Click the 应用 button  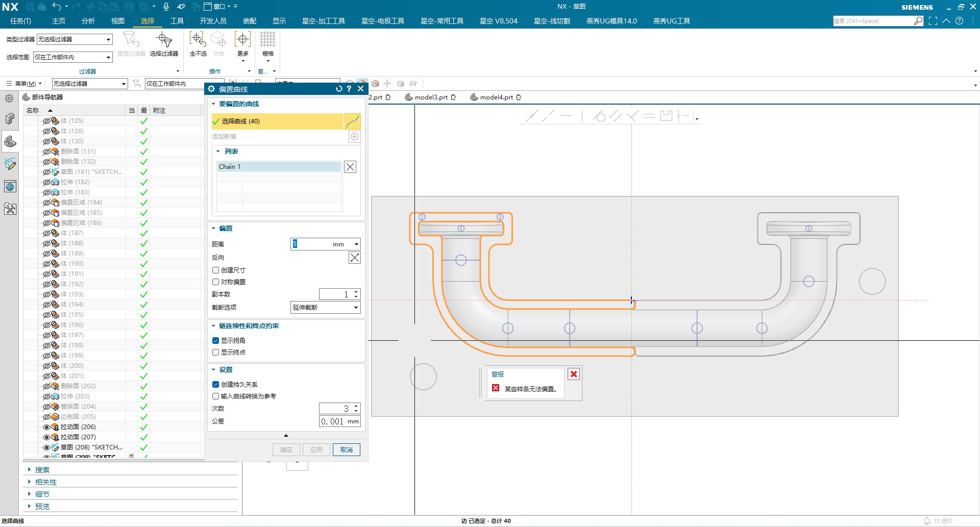316,449
